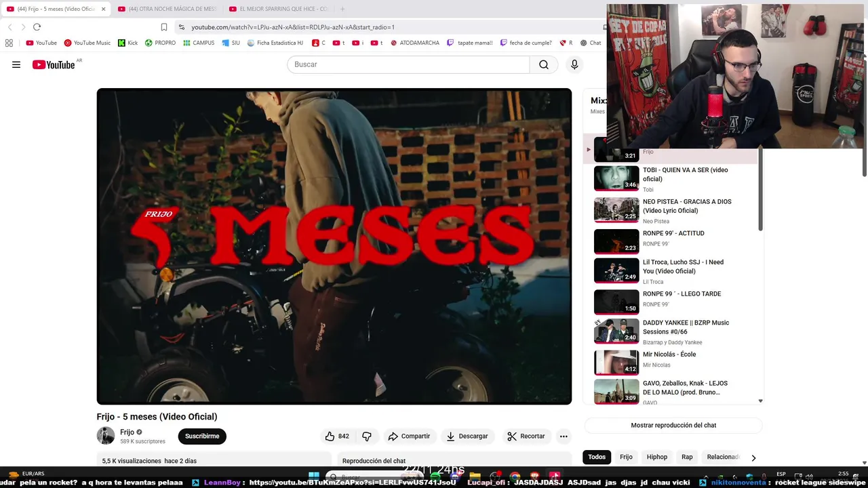
Task: Open the SIU bookmark
Action: 231,43
